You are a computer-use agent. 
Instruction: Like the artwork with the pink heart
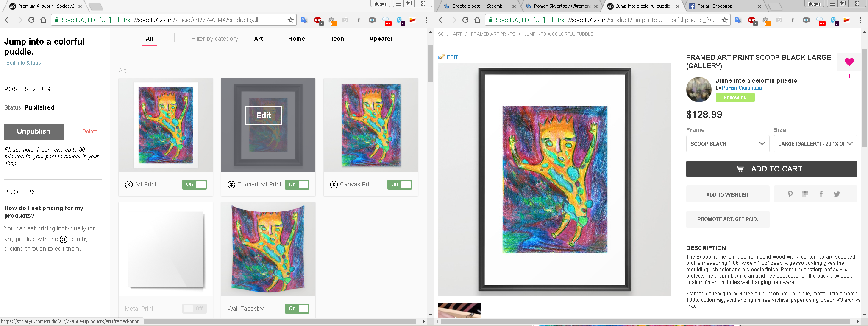pos(849,62)
